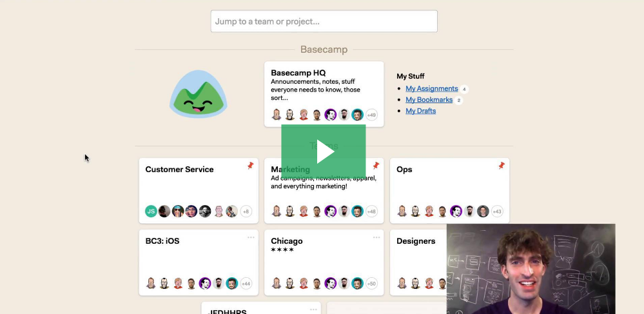This screenshot has height=314, width=644.
Task: Show the +43 members on Ops
Action: (x=497, y=211)
